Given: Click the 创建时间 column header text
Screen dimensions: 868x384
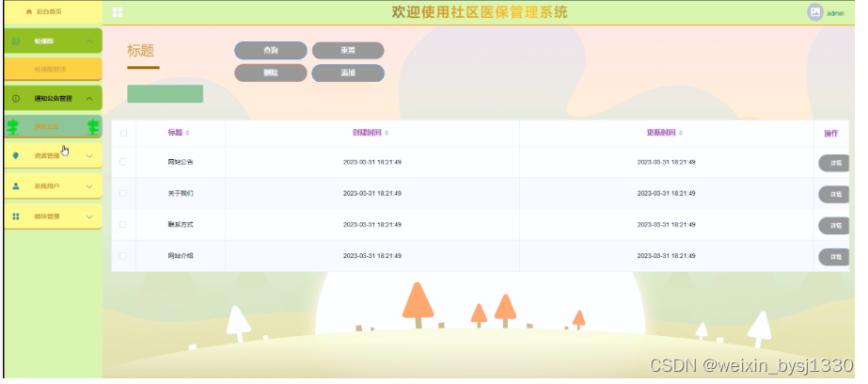Looking at the screenshot, I should click(x=368, y=133).
